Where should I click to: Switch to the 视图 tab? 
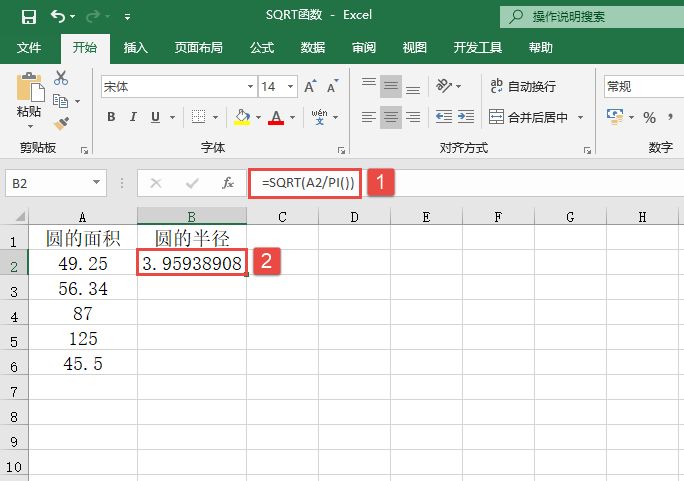pos(414,47)
